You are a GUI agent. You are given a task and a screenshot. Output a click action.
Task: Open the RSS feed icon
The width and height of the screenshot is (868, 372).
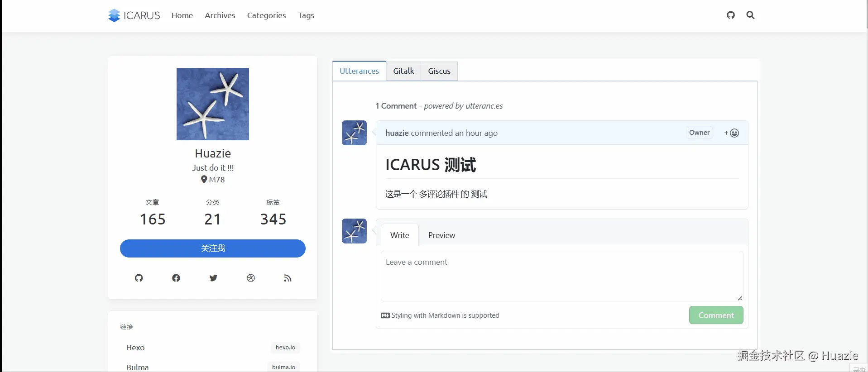[x=288, y=278]
